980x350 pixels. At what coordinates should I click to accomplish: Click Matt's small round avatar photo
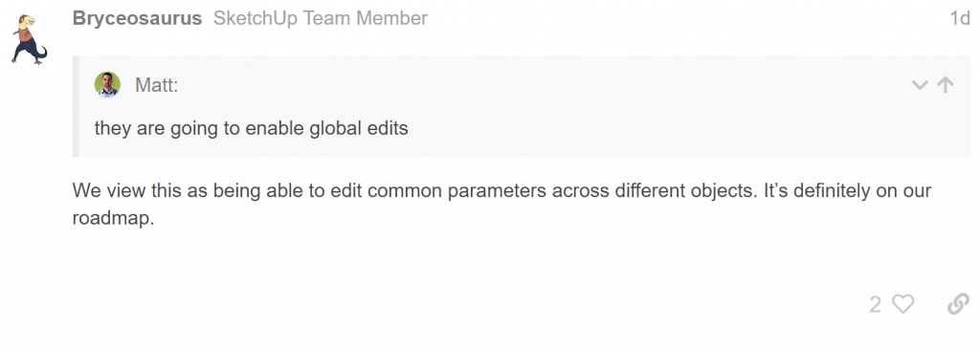107,84
